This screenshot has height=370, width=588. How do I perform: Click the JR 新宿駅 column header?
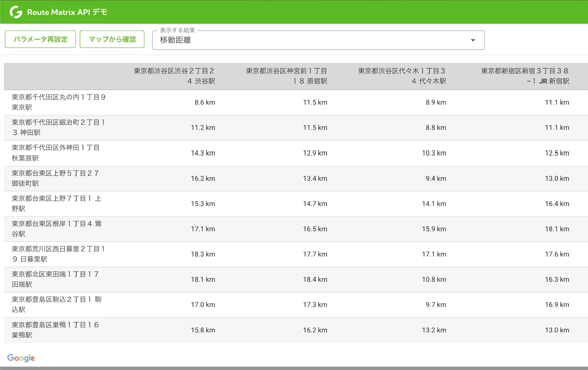tap(525, 76)
